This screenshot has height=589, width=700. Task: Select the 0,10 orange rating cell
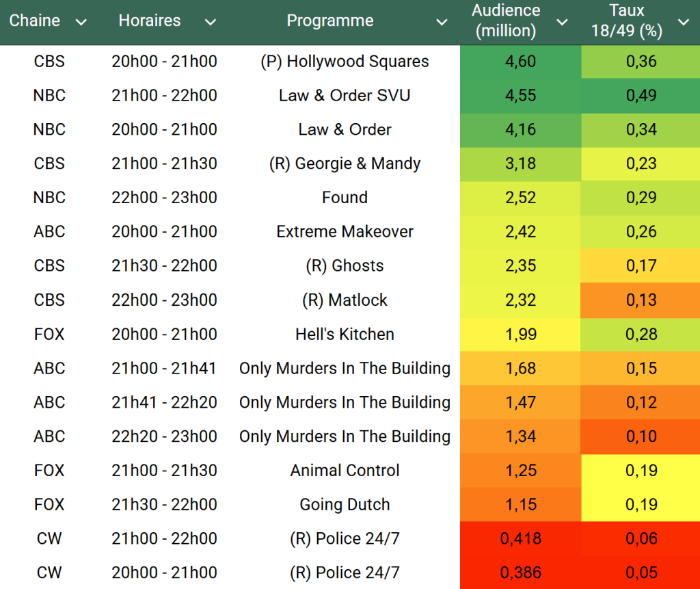(641, 436)
